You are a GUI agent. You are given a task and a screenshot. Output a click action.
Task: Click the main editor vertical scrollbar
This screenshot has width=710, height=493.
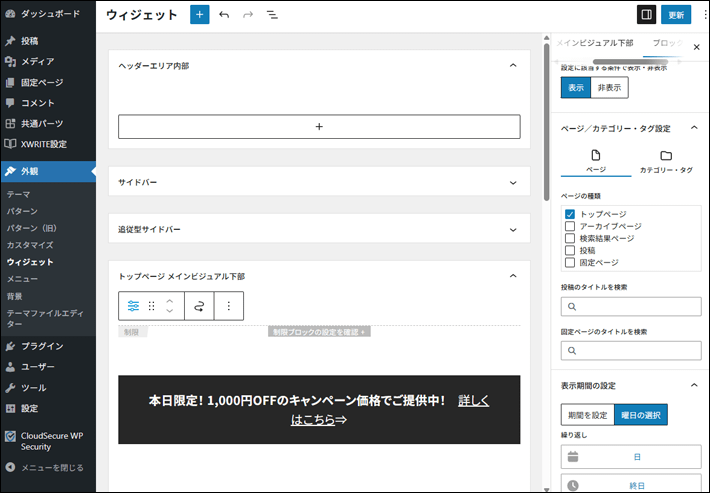click(546, 120)
